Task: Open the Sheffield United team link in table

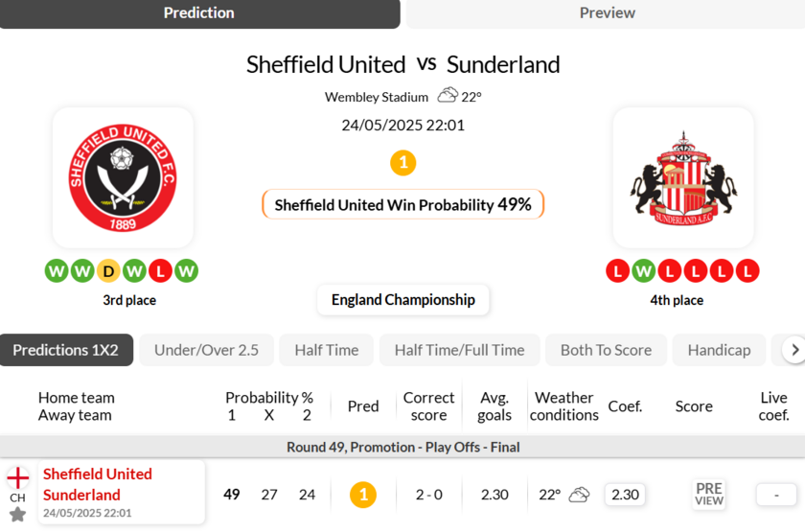Action: [98, 474]
